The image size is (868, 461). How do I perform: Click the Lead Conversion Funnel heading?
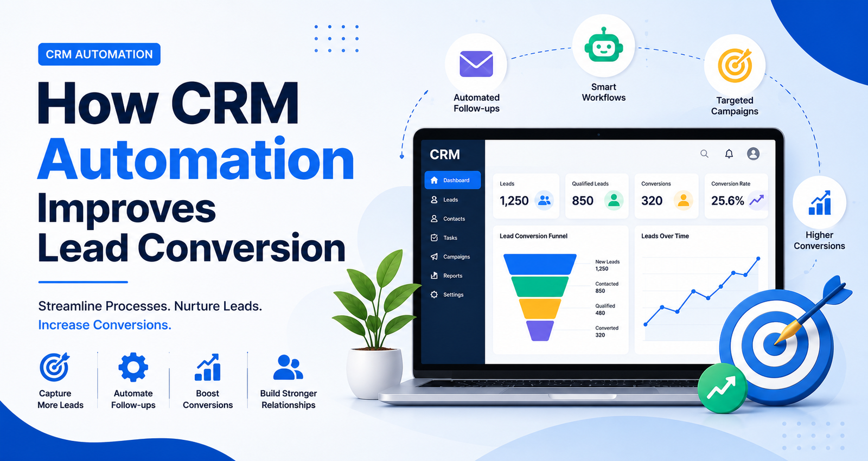click(x=533, y=236)
